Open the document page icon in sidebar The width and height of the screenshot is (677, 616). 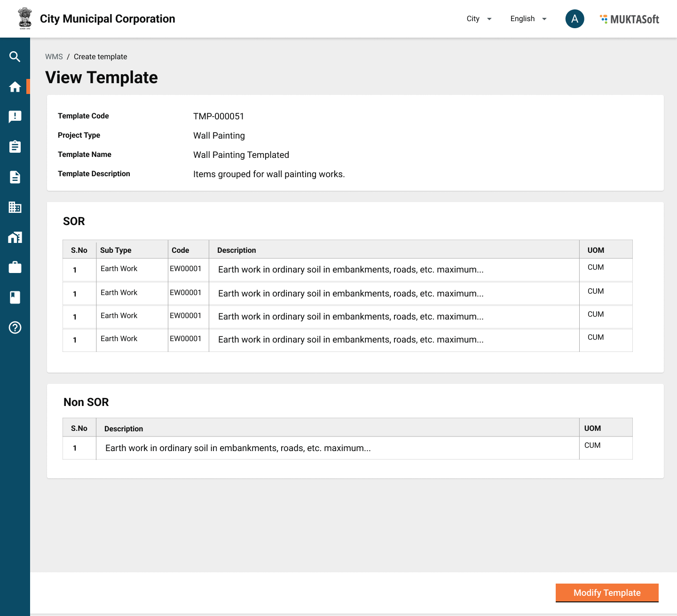click(x=15, y=177)
